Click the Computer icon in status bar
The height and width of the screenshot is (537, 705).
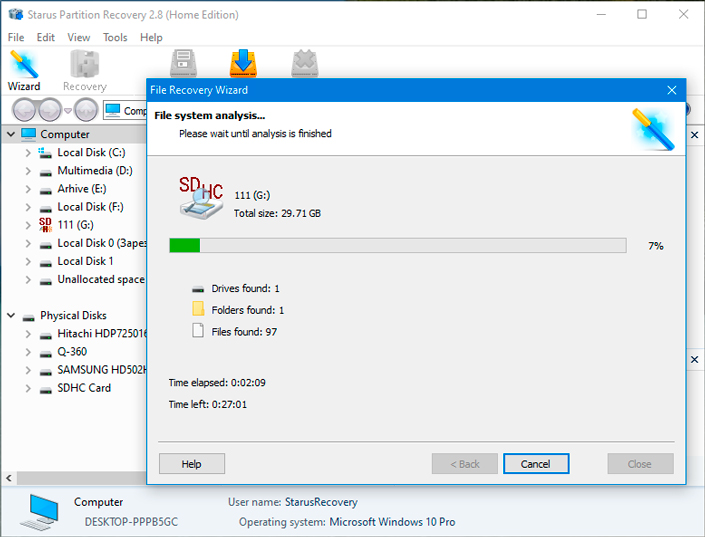pos(40,511)
